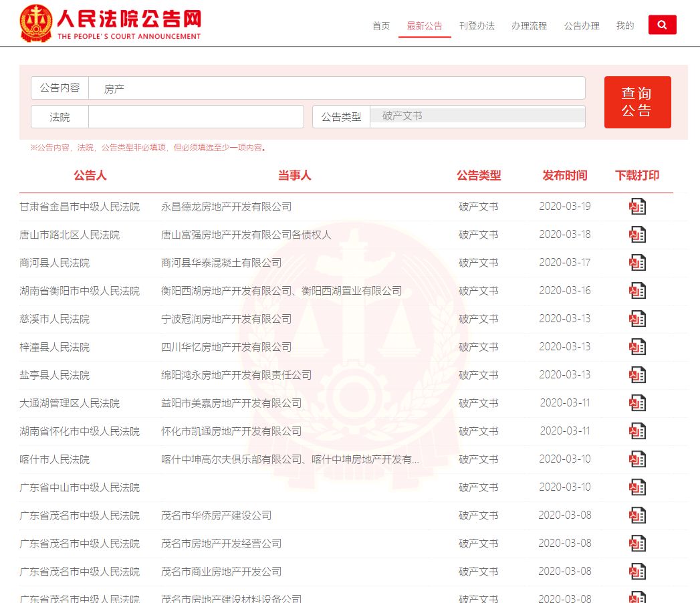This screenshot has height=603, width=700.
Task: Open PDF icon in 唐山富强房地产 row
Action: pos(638,234)
